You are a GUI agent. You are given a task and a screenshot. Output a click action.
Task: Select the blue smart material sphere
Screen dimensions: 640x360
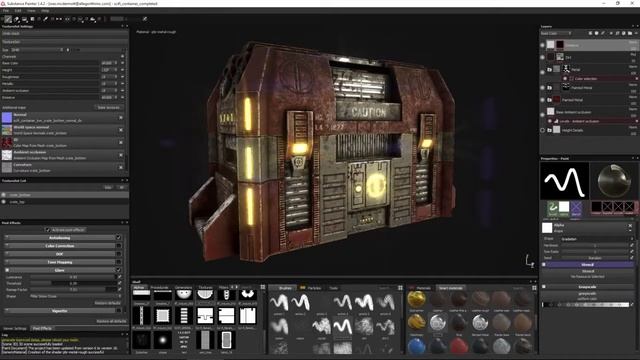(x=416, y=347)
